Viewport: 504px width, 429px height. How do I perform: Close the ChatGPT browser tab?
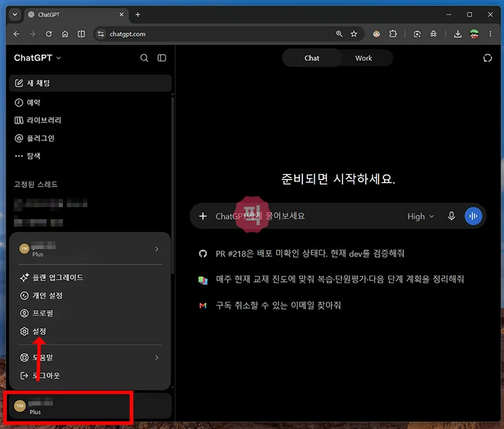coord(122,15)
